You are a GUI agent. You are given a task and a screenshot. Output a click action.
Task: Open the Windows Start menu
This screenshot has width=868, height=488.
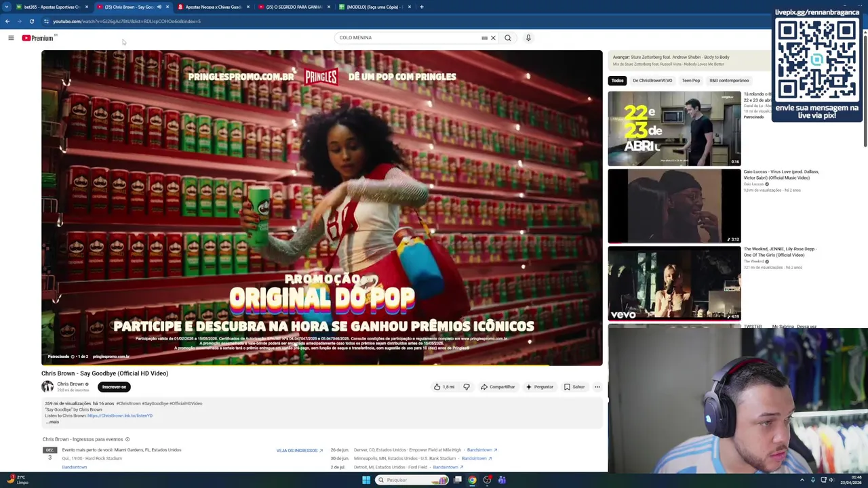coord(366,480)
